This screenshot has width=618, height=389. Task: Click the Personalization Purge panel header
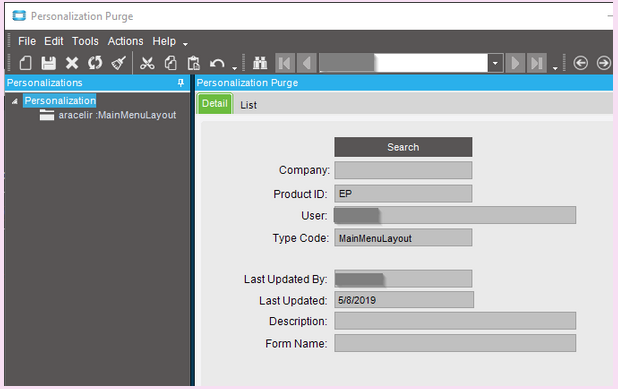[x=404, y=83]
